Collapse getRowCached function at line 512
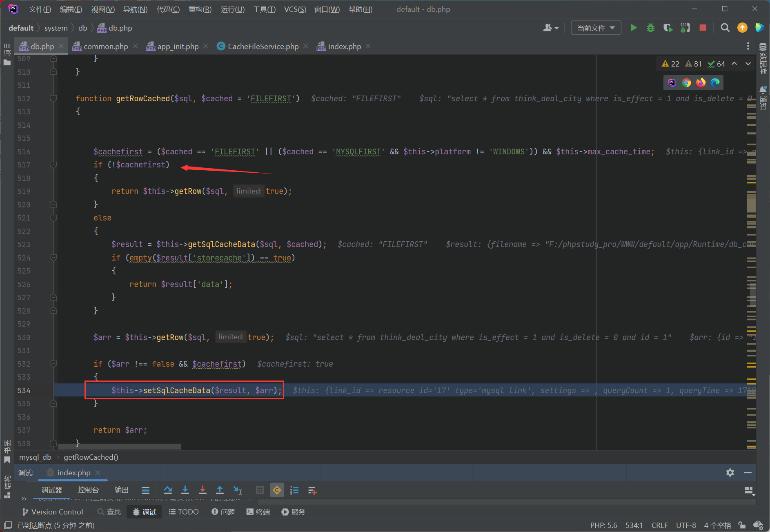 (x=53, y=99)
